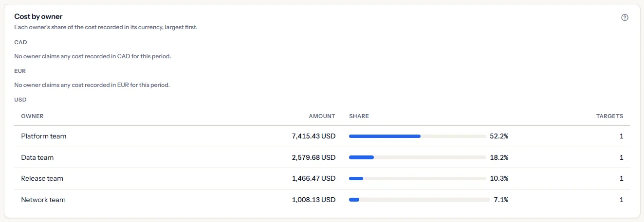This screenshot has height=222, width=644.
Task: Click the Data team owner name
Action: click(x=37, y=158)
